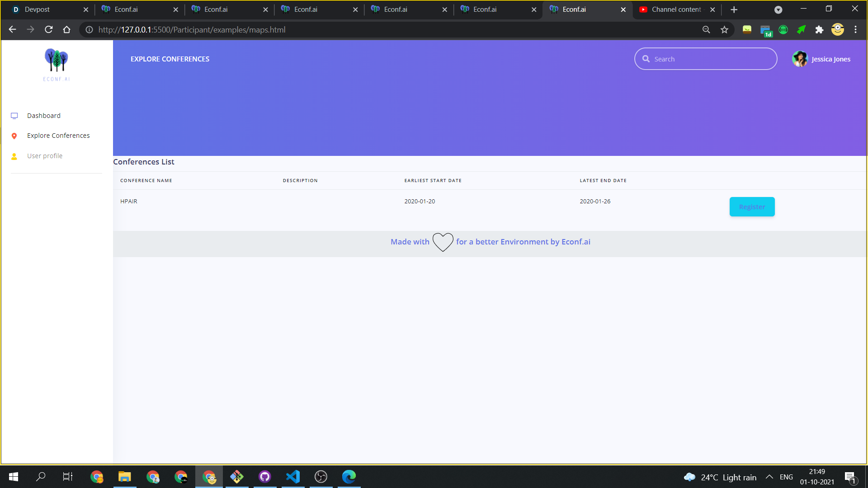868x488 pixels.
Task: Click the Econf.ai tree logo
Action: point(57,61)
